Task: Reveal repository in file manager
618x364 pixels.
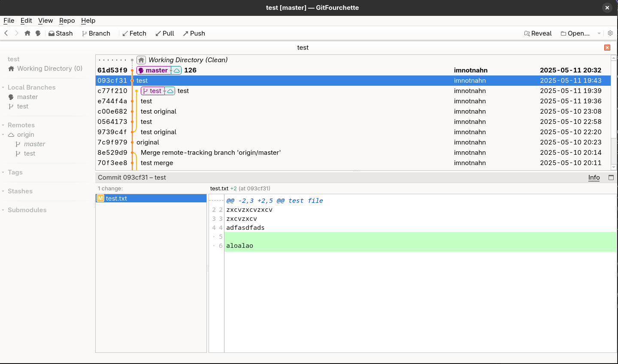Action: click(538, 33)
